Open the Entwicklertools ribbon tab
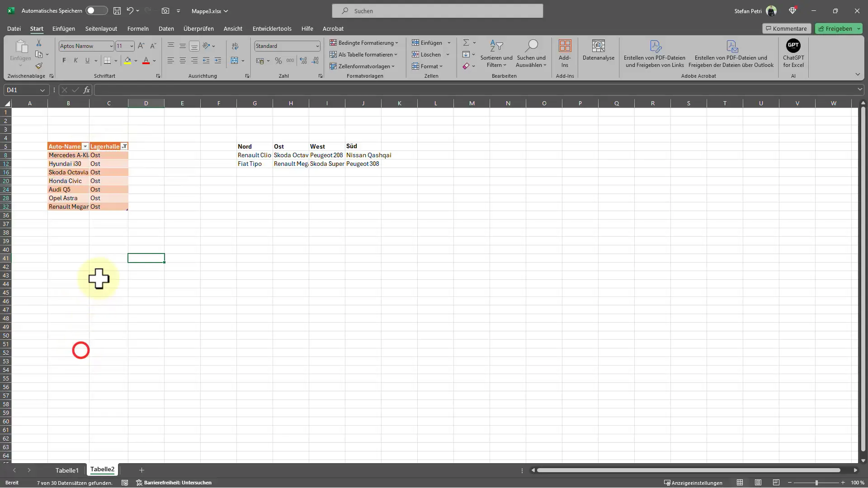The width and height of the screenshot is (868, 488). click(x=272, y=28)
